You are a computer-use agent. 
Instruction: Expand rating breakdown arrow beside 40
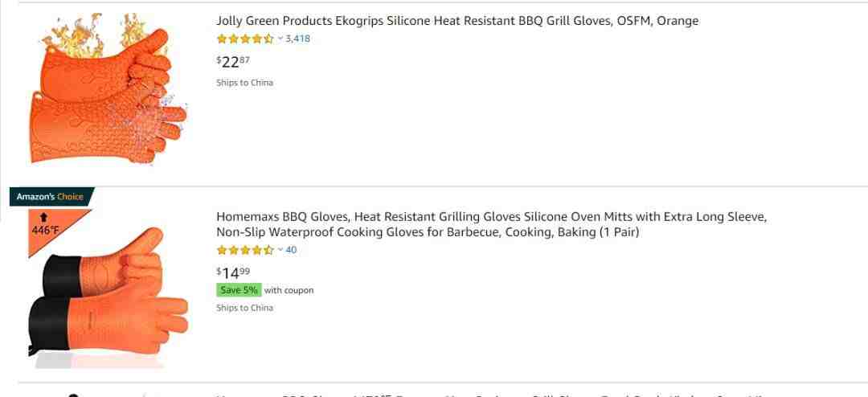point(280,250)
